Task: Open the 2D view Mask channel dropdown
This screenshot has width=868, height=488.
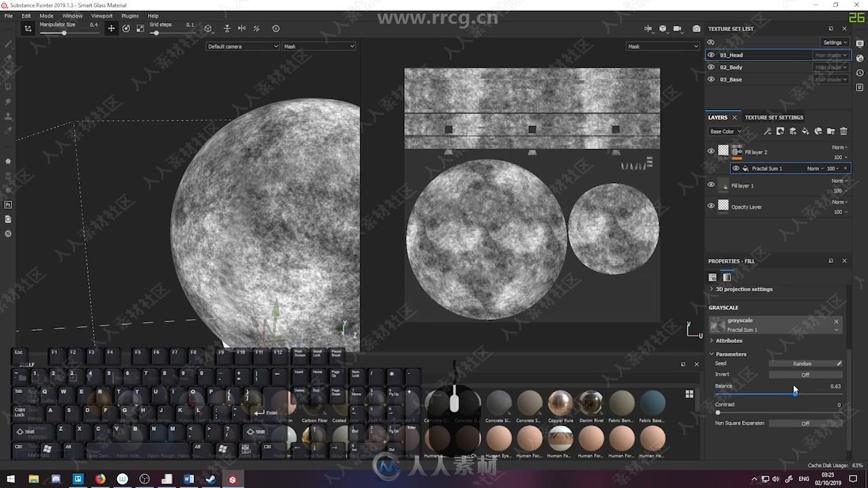Action: [x=663, y=46]
